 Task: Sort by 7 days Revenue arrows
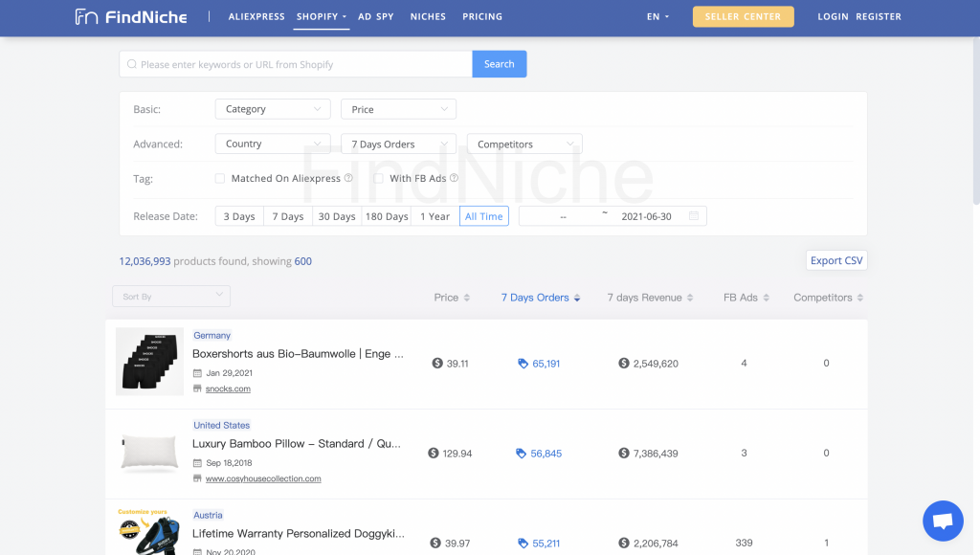coord(690,298)
